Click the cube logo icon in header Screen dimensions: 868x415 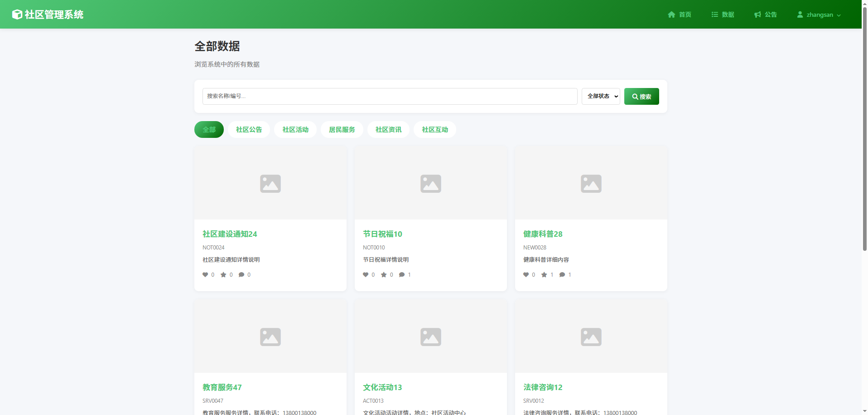point(17,15)
